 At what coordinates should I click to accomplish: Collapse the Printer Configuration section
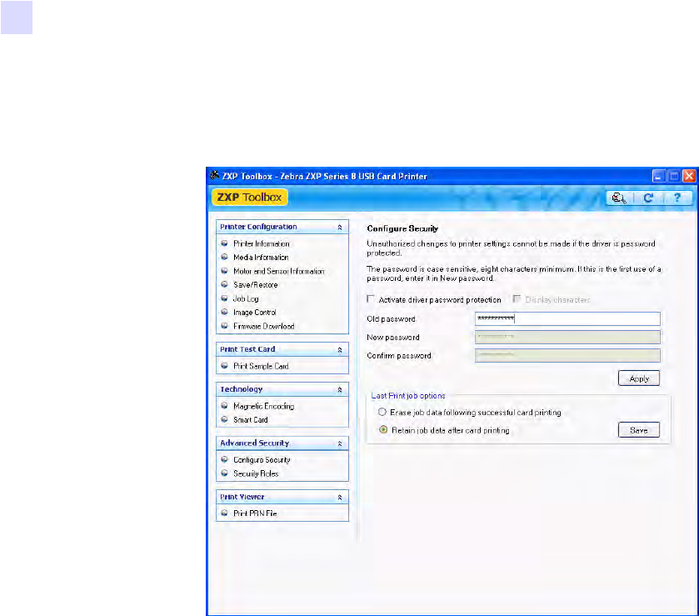pos(340,227)
